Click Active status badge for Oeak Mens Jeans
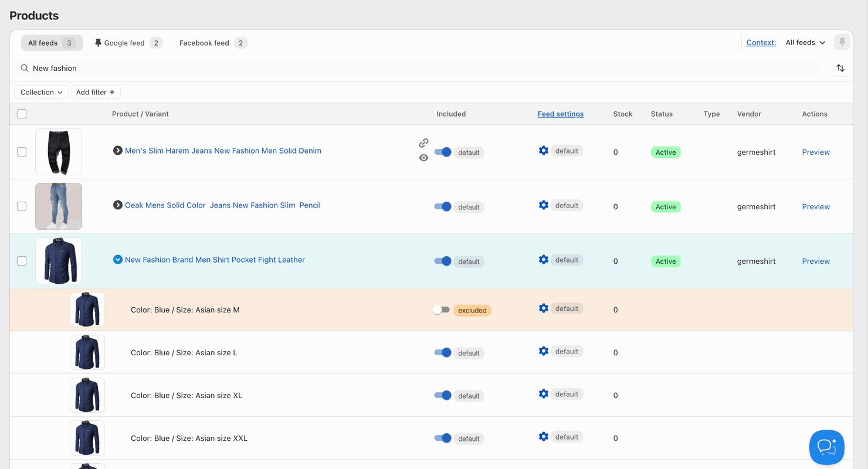 pos(666,207)
